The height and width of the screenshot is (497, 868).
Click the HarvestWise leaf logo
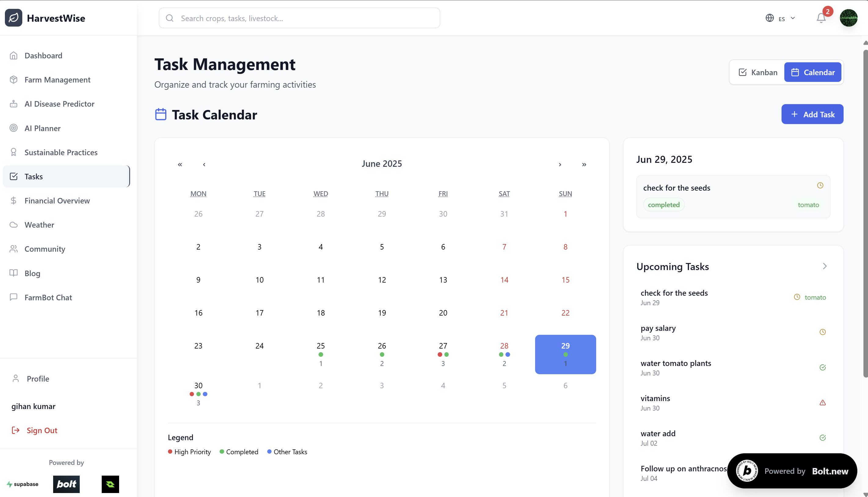(14, 18)
